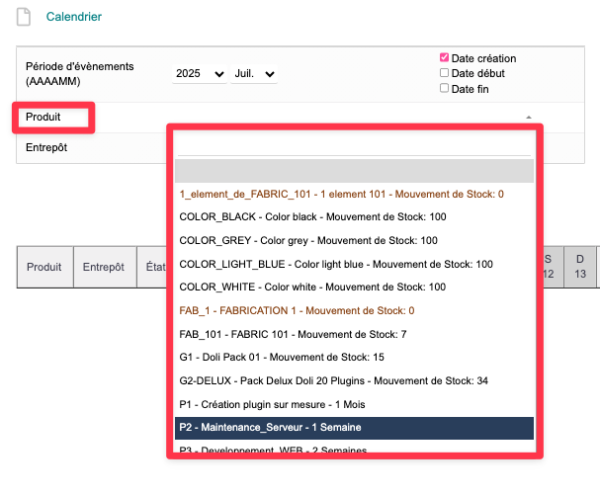
Task: Open the month Juil. dropdown
Action: [x=254, y=74]
